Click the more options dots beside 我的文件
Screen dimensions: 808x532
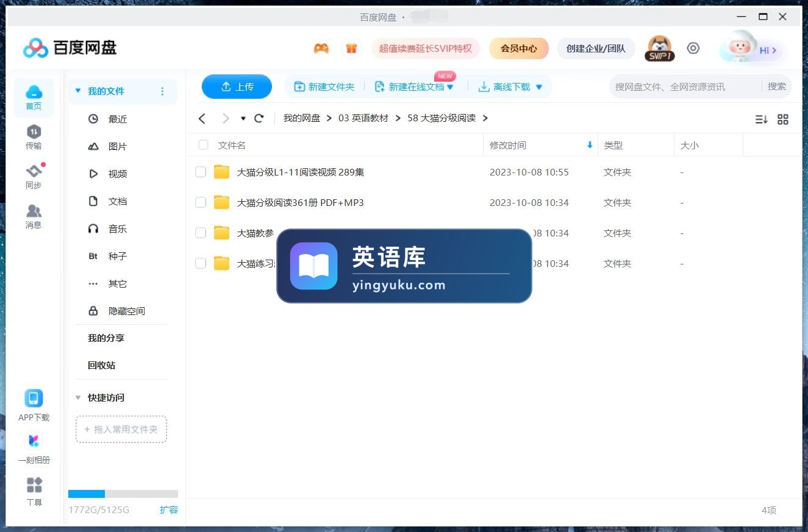pos(162,91)
